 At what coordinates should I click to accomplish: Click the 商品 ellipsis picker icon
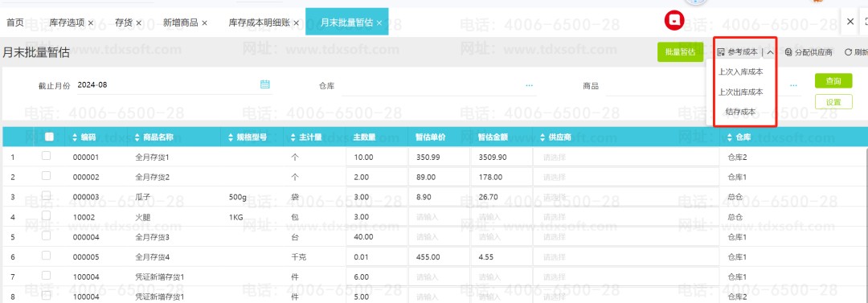point(793,85)
